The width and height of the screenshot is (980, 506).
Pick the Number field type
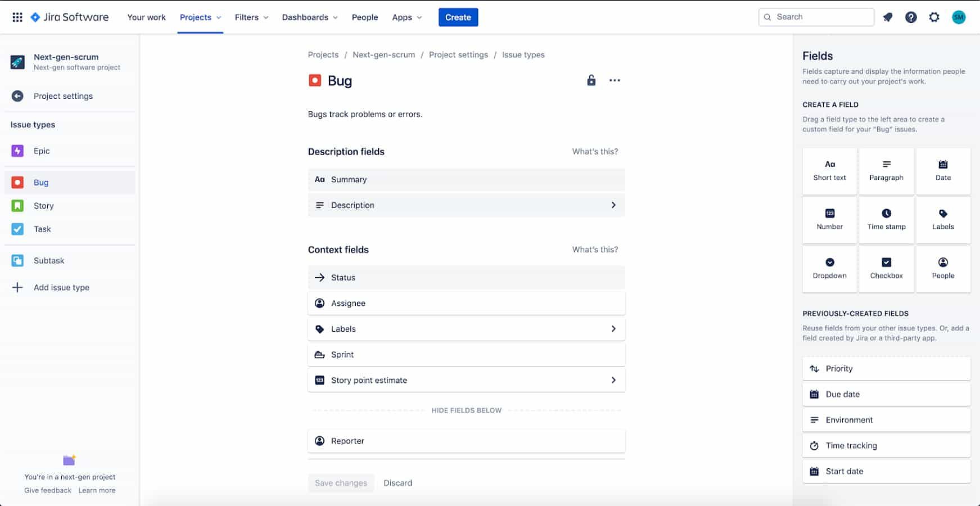click(x=829, y=219)
